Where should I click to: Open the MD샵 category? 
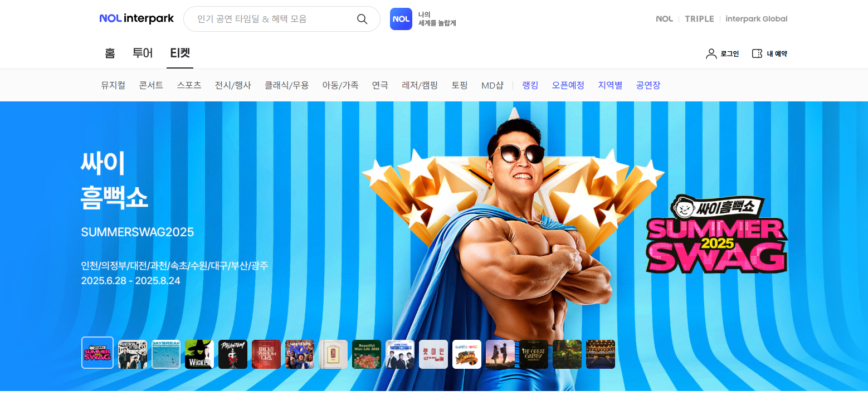(492, 85)
